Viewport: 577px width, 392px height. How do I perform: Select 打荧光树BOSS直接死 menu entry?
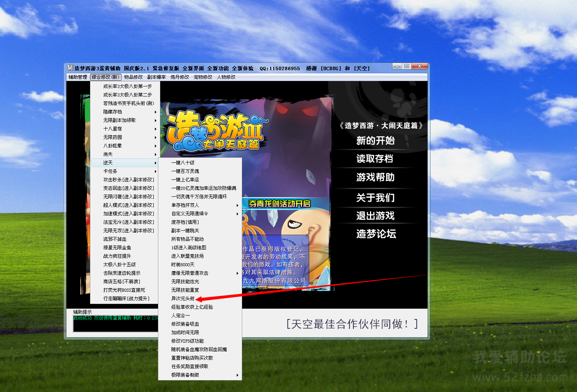(124, 290)
